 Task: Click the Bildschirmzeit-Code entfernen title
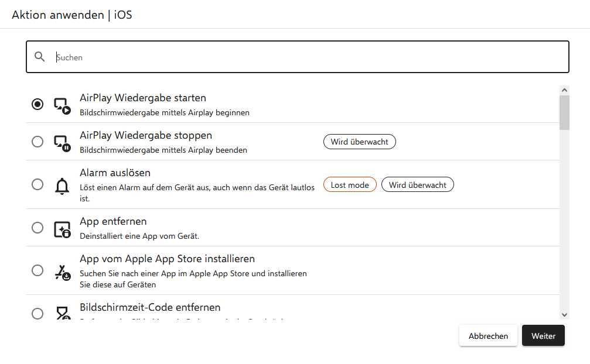(x=150, y=307)
